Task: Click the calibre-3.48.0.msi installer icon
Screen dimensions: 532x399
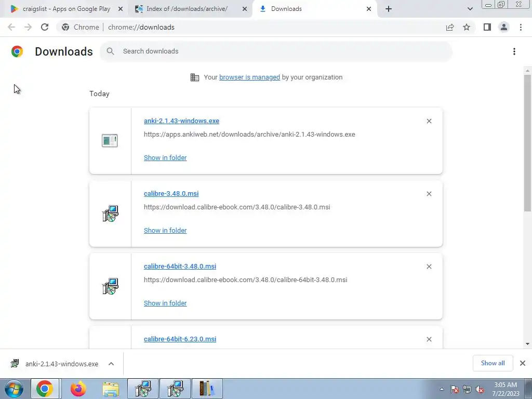Action: pyautogui.click(x=110, y=214)
